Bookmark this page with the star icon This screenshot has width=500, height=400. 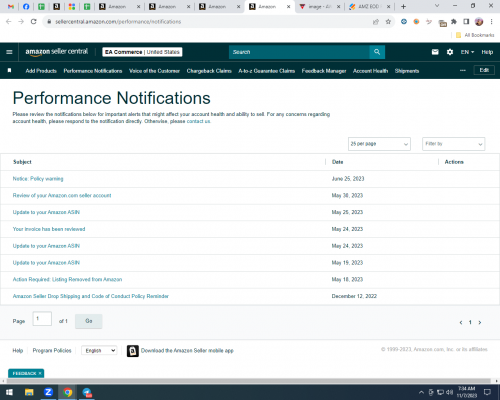click(388, 22)
